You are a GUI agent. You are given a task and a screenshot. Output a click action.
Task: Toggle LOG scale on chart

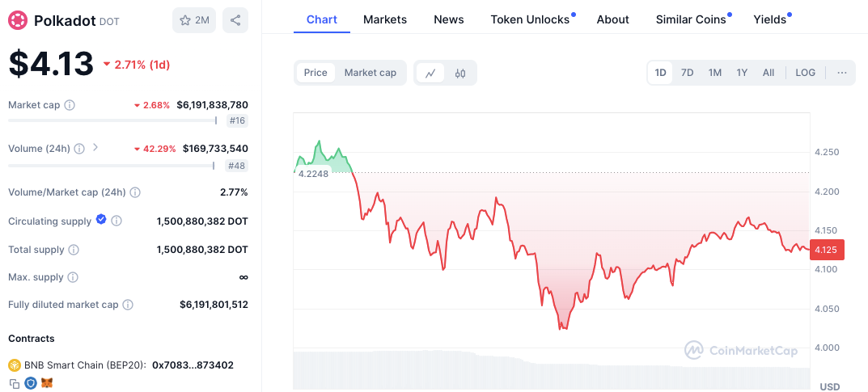(805, 73)
